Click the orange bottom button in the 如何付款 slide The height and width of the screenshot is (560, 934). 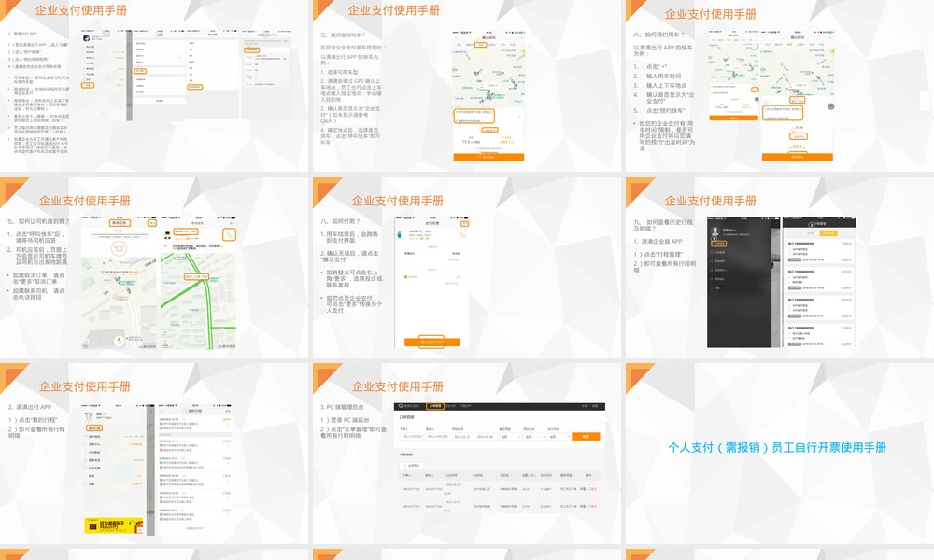[432, 343]
